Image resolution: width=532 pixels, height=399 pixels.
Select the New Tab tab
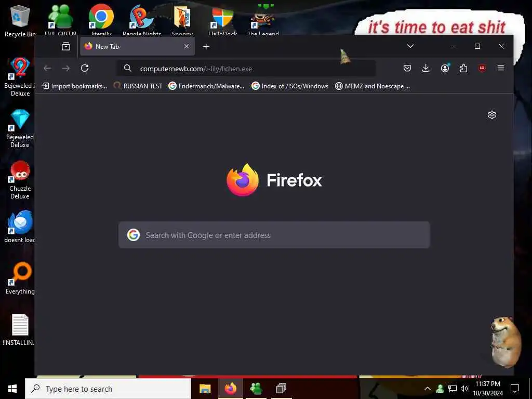pos(137,46)
